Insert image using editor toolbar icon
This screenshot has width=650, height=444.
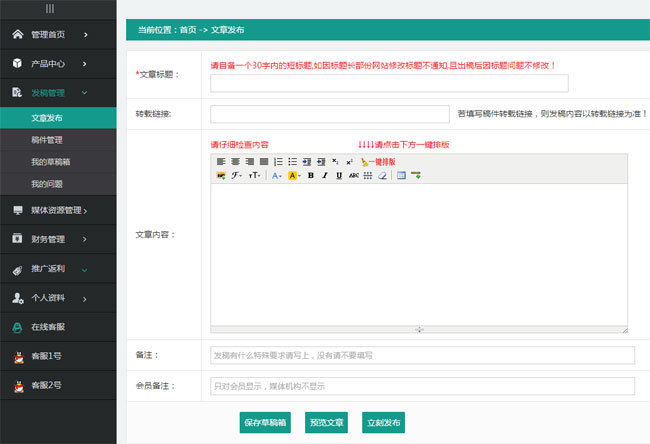tap(221, 175)
